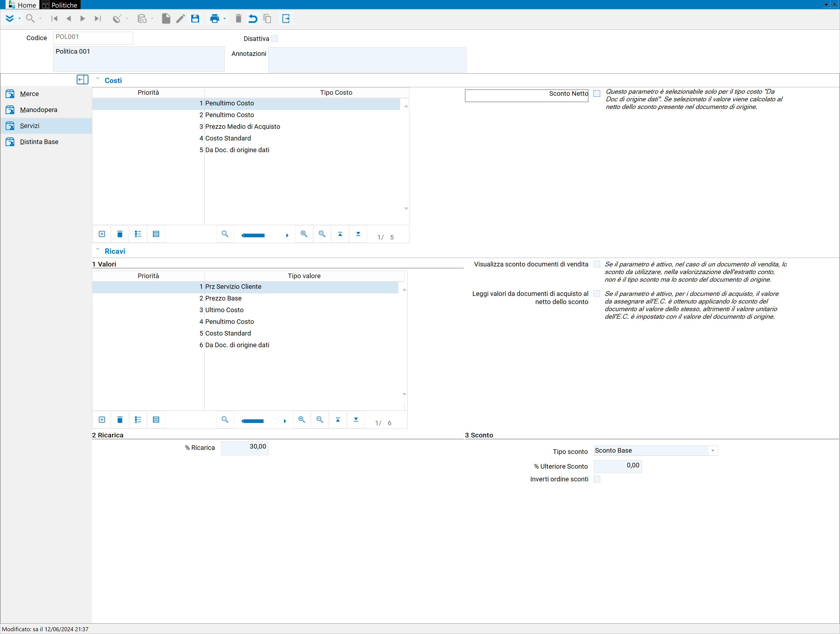Open dropdown arrow next to database icon

152,19
